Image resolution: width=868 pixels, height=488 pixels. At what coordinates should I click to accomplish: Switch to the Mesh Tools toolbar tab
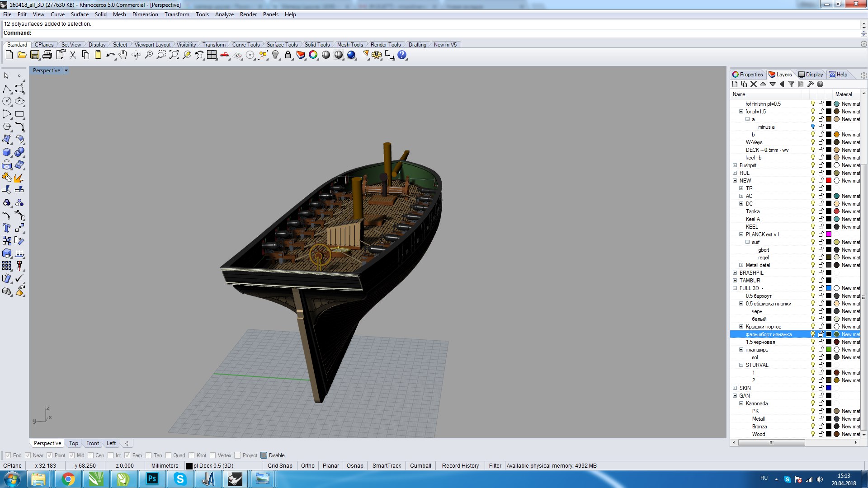(x=350, y=45)
